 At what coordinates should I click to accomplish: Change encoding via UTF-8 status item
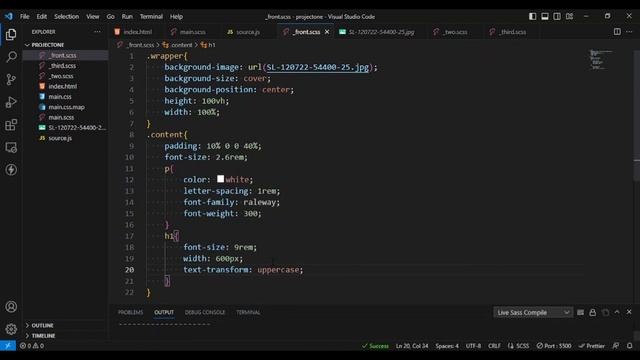(x=473, y=346)
